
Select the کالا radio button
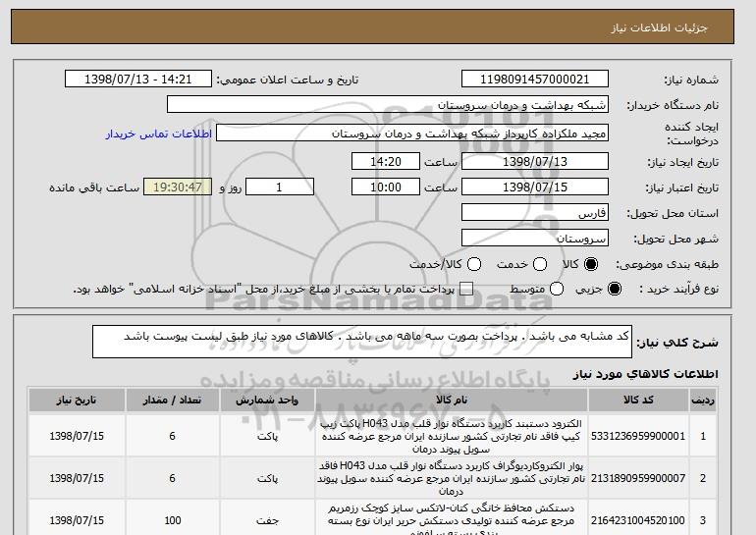coord(591,264)
